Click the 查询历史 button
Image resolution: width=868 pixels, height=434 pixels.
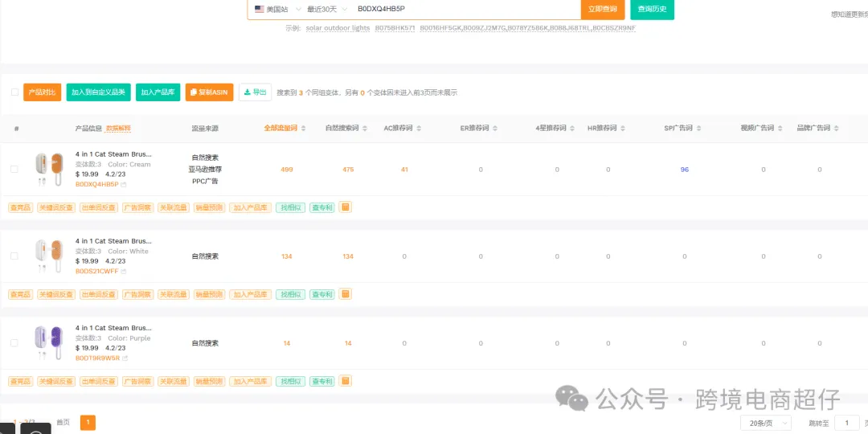[652, 9]
